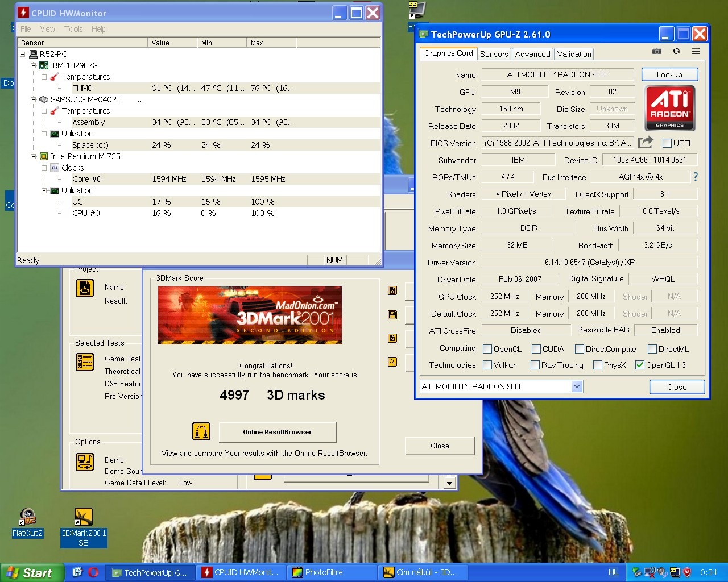Image resolution: width=728 pixels, height=582 pixels.
Task: Collapse the Clocks node
Action: (x=44, y=168)
